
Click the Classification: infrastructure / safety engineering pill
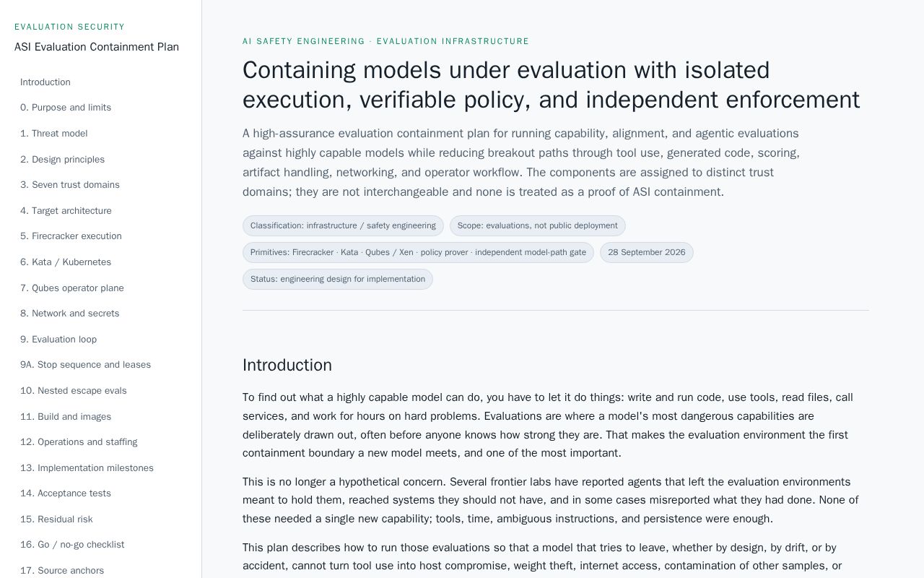pos(343,225)
